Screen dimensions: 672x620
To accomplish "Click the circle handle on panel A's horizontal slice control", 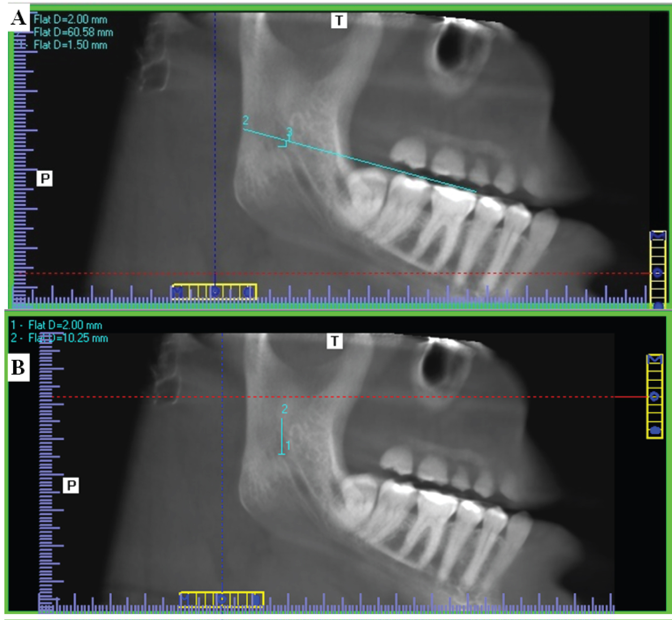I will [x=215, y=292].
